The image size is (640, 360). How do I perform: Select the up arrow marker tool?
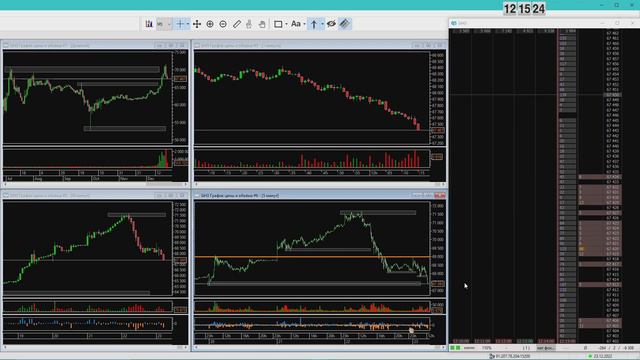click(314, 24)
